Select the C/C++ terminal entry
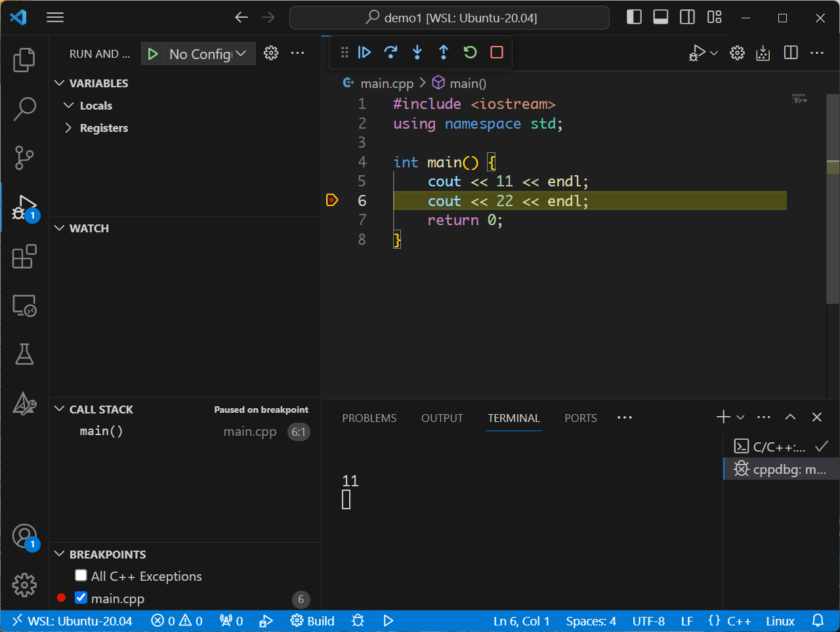The image size is (840, 632). [x=781, y=447]
